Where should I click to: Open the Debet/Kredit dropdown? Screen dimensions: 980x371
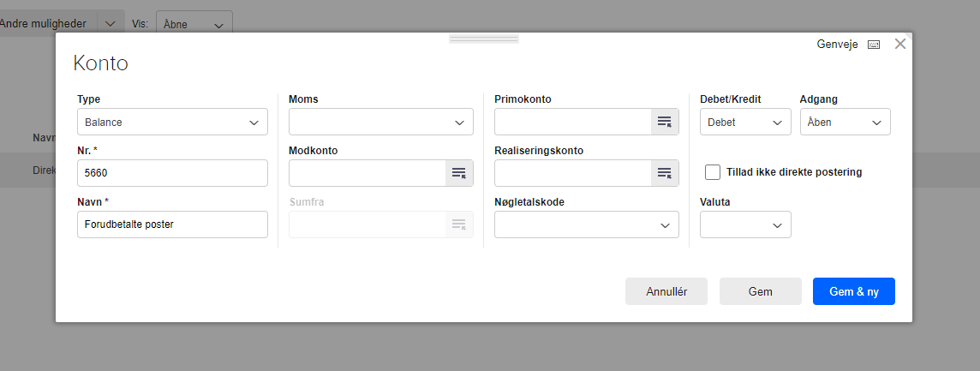pos(745,122)
